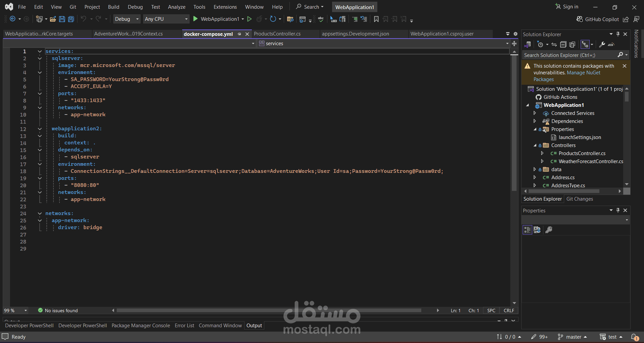Open the Analyze menu
644x343 pixels.
[176, 7]
